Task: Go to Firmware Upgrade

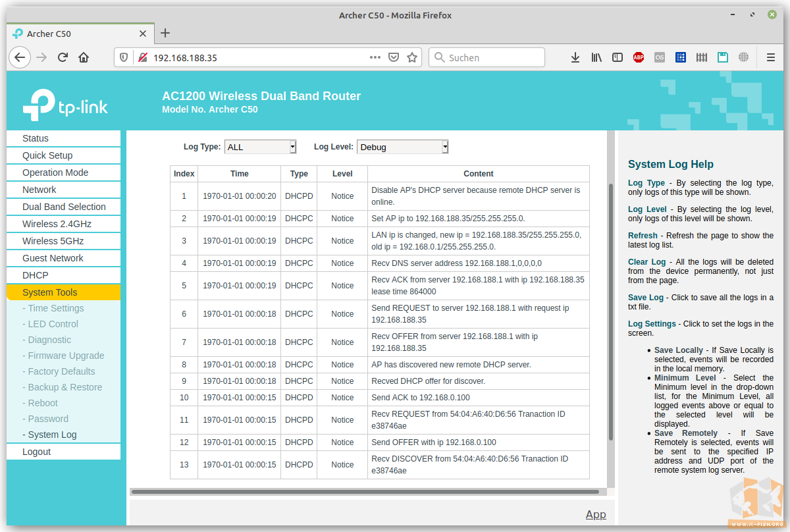Action: pos(63,356)
